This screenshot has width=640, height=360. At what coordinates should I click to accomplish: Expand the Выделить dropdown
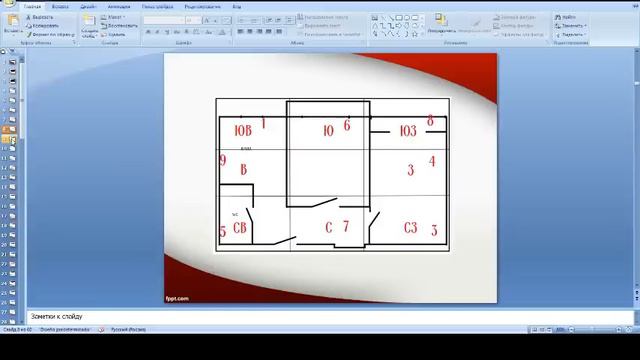pos(571,35)
